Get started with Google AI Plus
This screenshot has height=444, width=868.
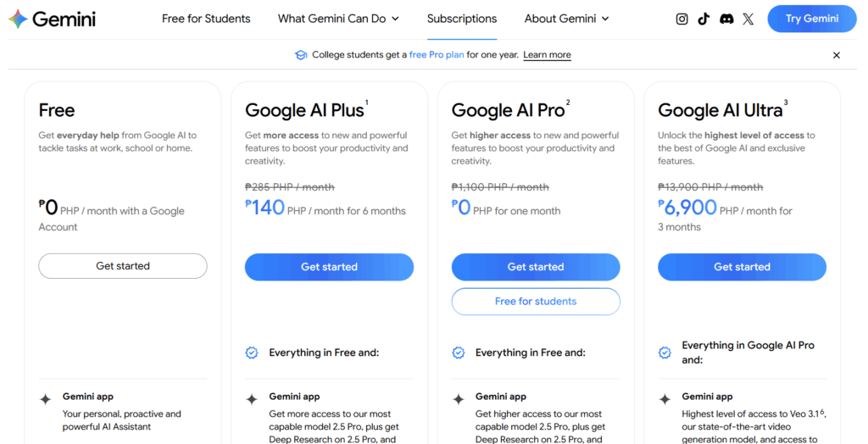point(329,267)
